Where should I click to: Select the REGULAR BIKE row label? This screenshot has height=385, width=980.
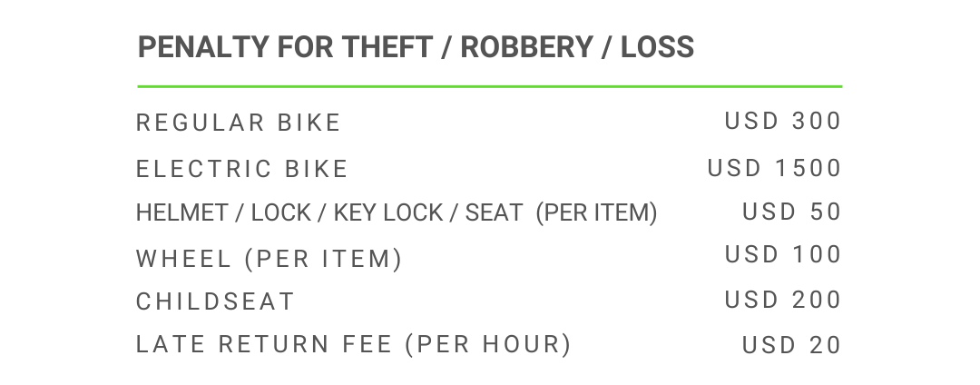point(239,123)
